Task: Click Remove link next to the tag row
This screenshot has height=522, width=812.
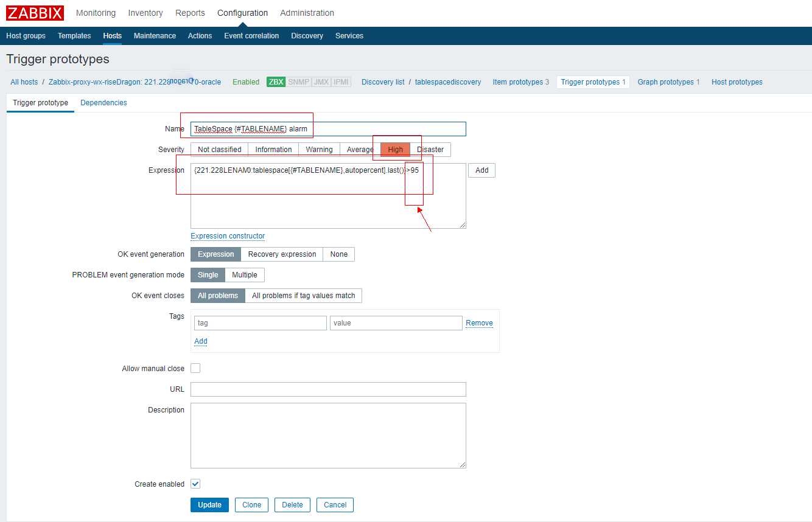Action: [479, 323]
